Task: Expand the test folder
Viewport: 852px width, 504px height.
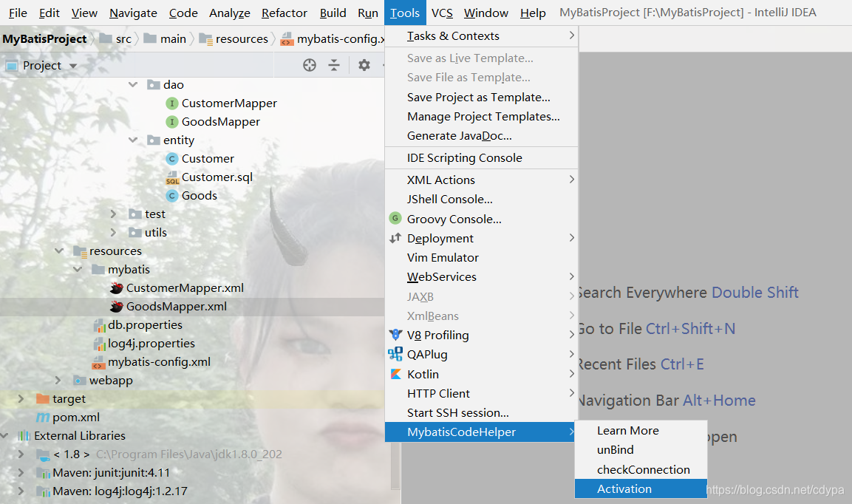Action: point(113,214)
